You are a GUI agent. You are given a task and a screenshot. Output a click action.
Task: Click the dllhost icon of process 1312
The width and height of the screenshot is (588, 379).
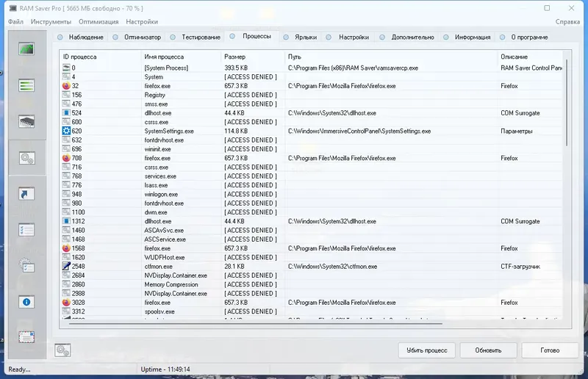(x=66, y=221)
